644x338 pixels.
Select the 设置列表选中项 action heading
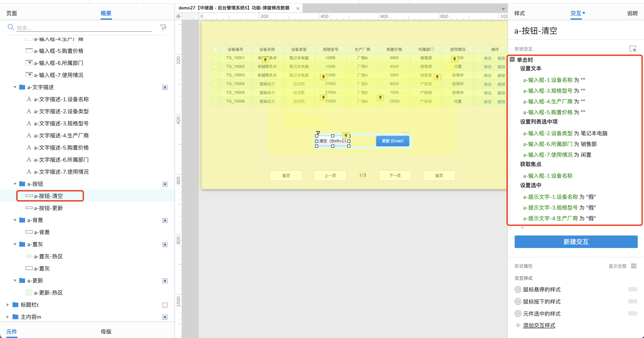point(539,122)
